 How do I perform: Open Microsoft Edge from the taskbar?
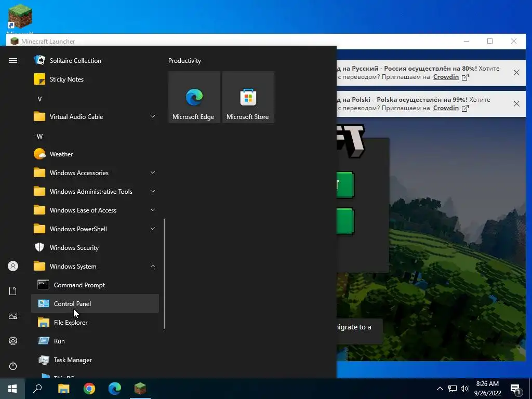[x=115, y=389]
